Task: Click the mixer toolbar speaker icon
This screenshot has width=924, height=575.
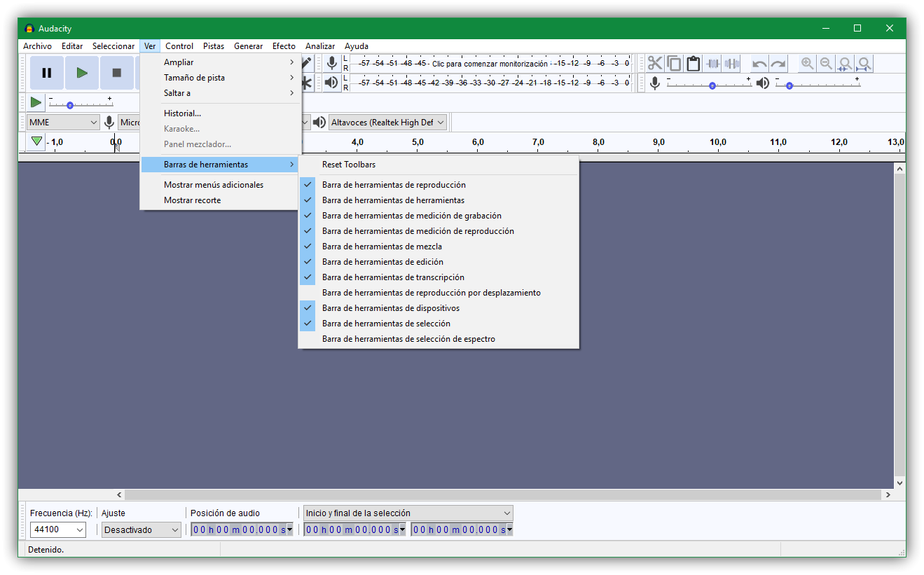Action: 763,83
